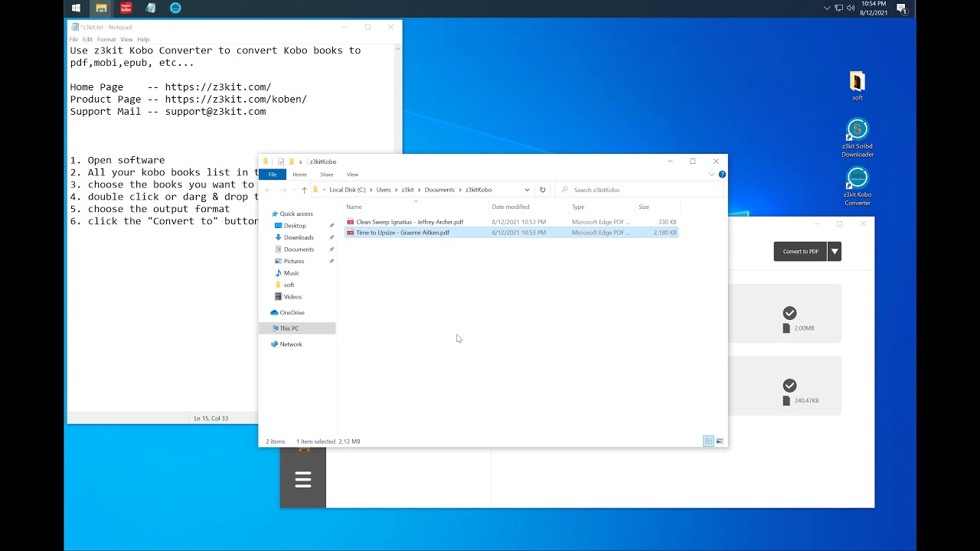Toggle the checkmark on the 240.47KB book

(x=789, y=386)
